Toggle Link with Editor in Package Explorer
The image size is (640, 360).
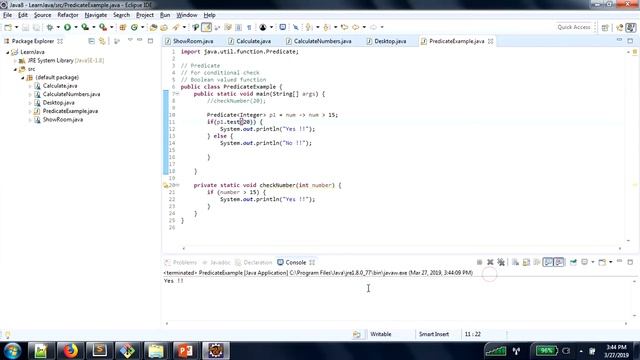coord(102,41)
